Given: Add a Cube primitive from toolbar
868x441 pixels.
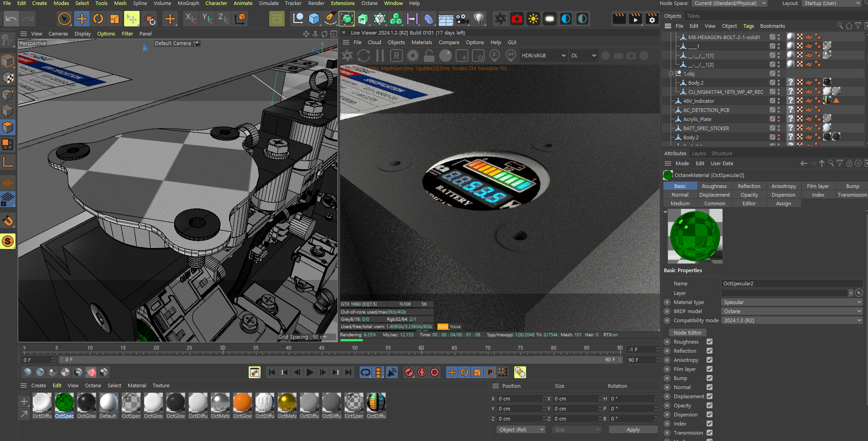Looking at the screenshot, I should [x=314, y=19].
